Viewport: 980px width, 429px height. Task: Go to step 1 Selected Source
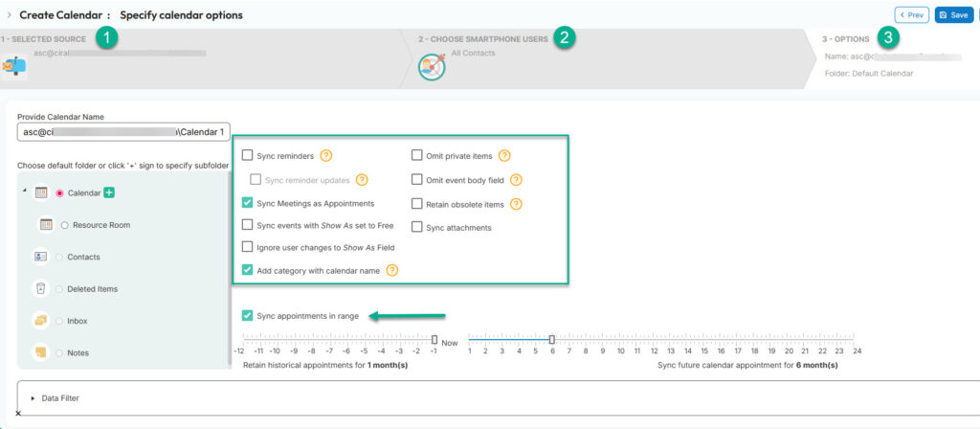(44, 39)
